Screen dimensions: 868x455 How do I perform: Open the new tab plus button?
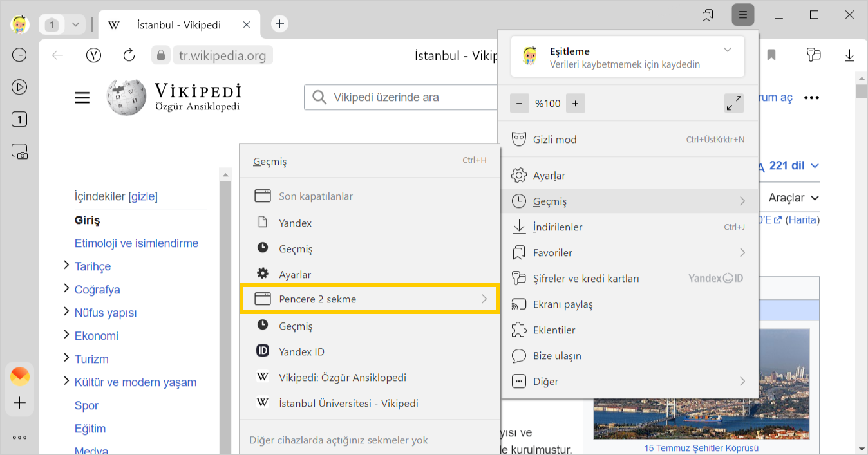(x=279, y=24)
